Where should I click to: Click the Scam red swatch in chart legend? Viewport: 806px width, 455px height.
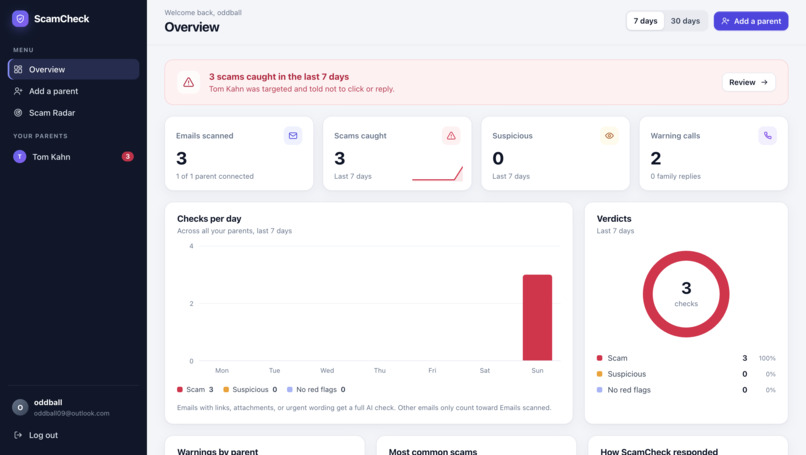tap(180, 390)
